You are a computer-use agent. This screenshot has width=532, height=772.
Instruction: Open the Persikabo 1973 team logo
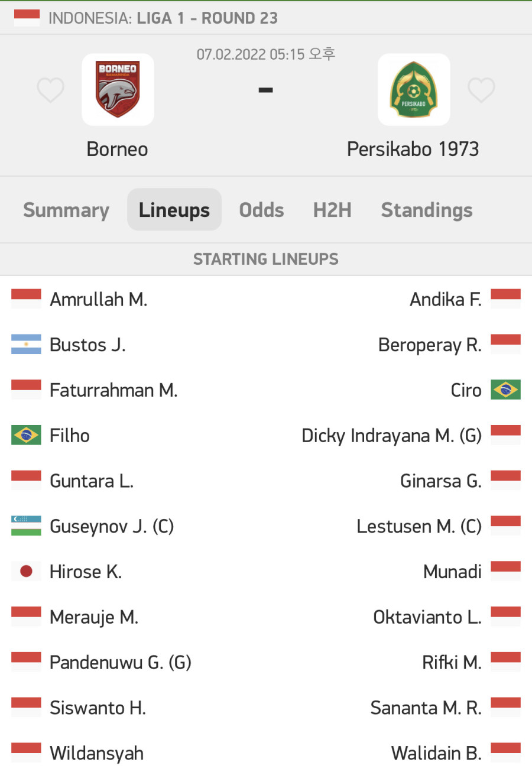tap(414, 89)
